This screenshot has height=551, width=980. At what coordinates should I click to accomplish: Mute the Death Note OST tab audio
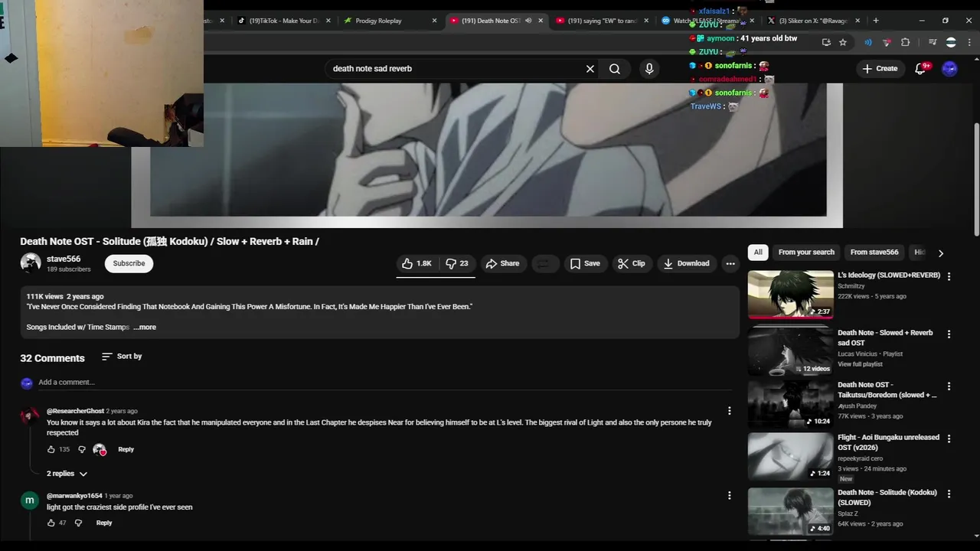(x=528, y=21)
